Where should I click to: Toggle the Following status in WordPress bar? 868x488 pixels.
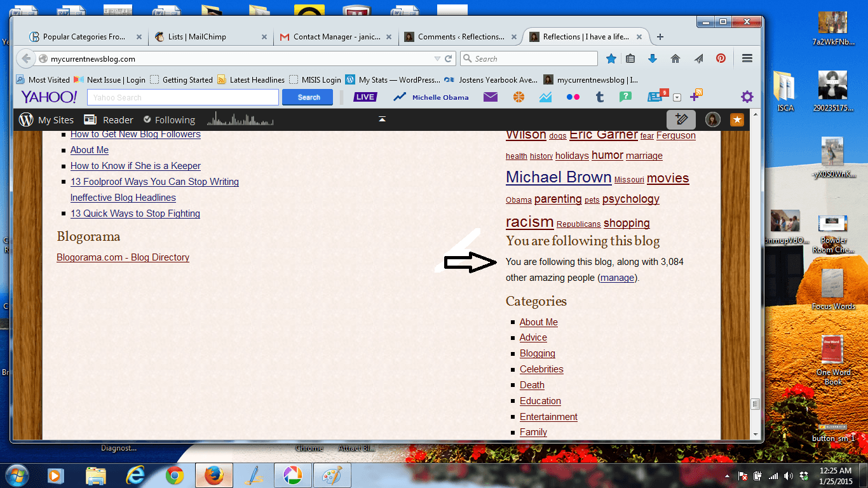coord(169,119)
